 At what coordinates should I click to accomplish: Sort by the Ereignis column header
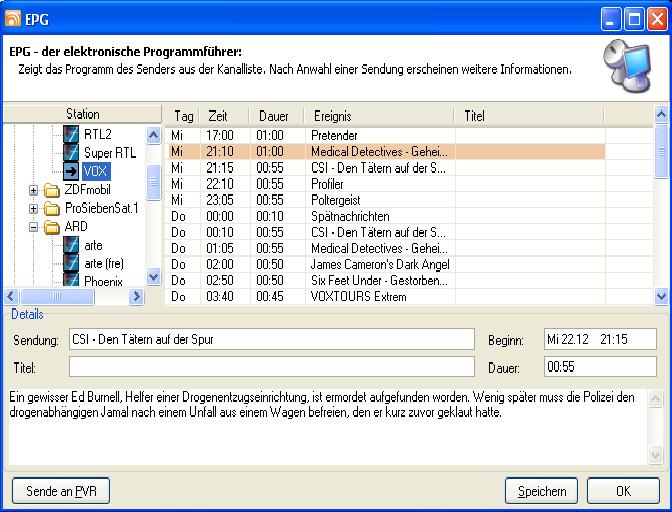tap(379, 116)
